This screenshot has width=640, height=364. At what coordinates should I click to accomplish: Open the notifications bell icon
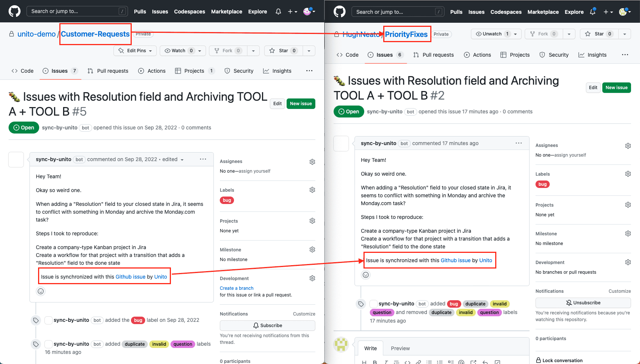(x=278, y=12)
